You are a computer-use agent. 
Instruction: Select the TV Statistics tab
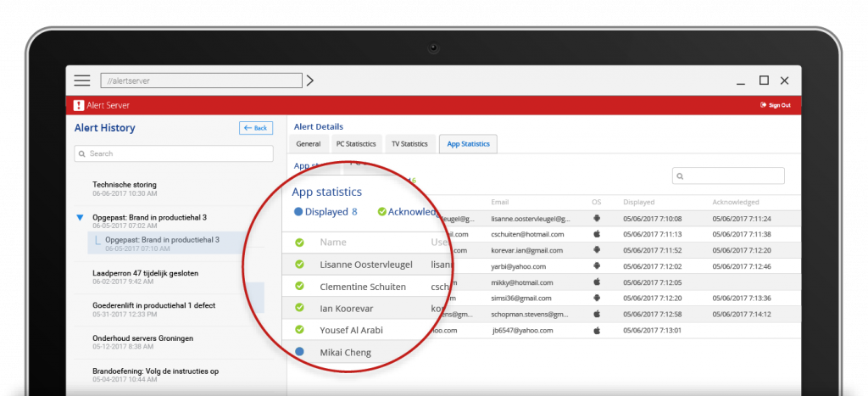coord(409,144)
